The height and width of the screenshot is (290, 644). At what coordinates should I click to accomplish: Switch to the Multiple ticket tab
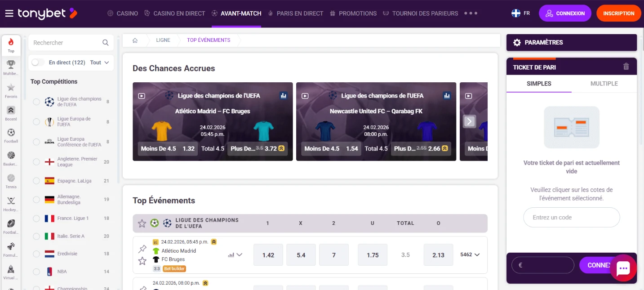[x=604, y=84]
